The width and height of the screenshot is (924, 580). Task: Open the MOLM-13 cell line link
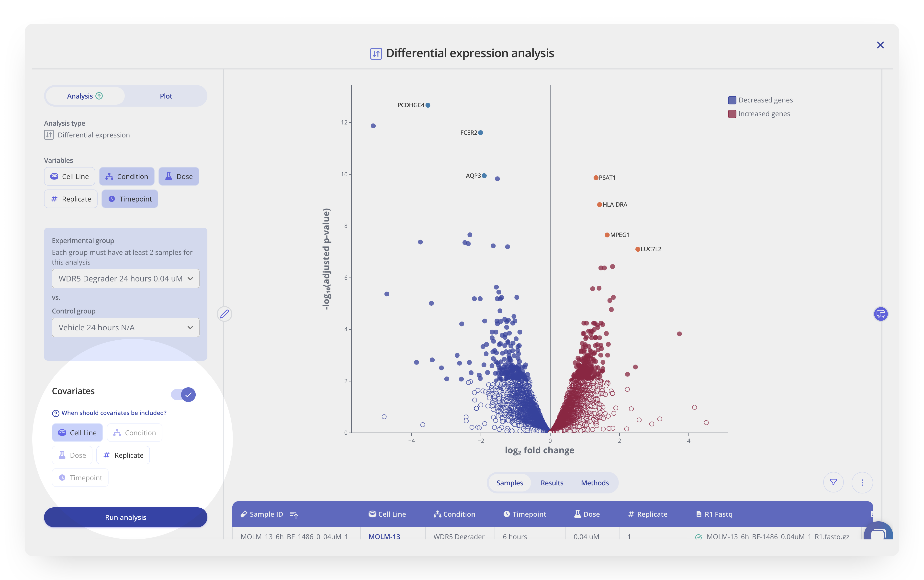click(x=384, y=536)
